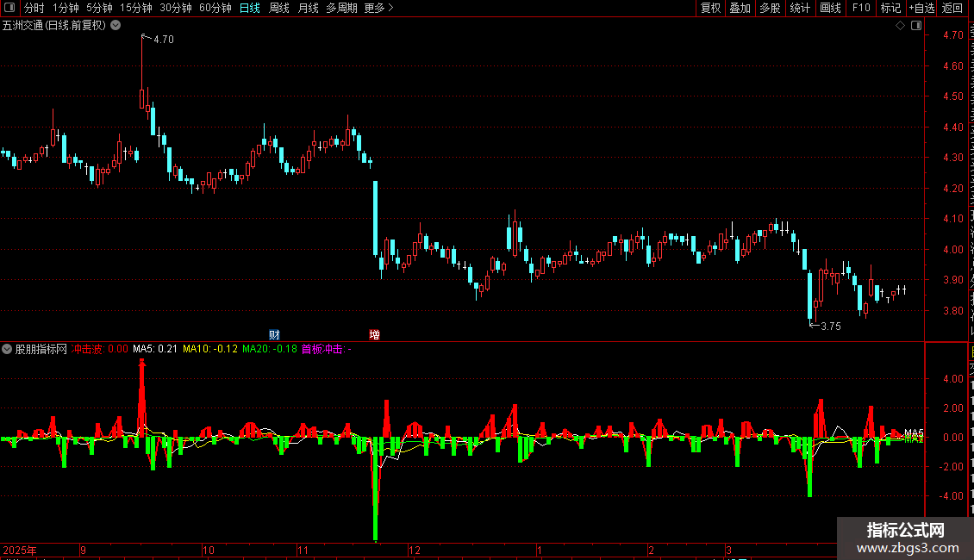Viewport: 974px width, 560px height.
Task: Click the MA5: 0.21 value label
Action: 155,349
